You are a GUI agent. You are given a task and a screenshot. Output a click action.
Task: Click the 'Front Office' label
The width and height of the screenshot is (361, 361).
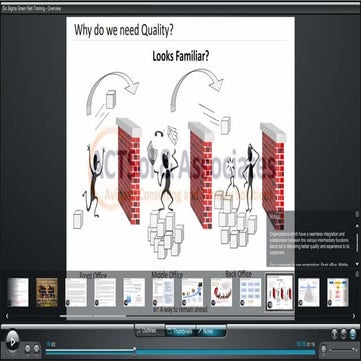coord(93,275)
